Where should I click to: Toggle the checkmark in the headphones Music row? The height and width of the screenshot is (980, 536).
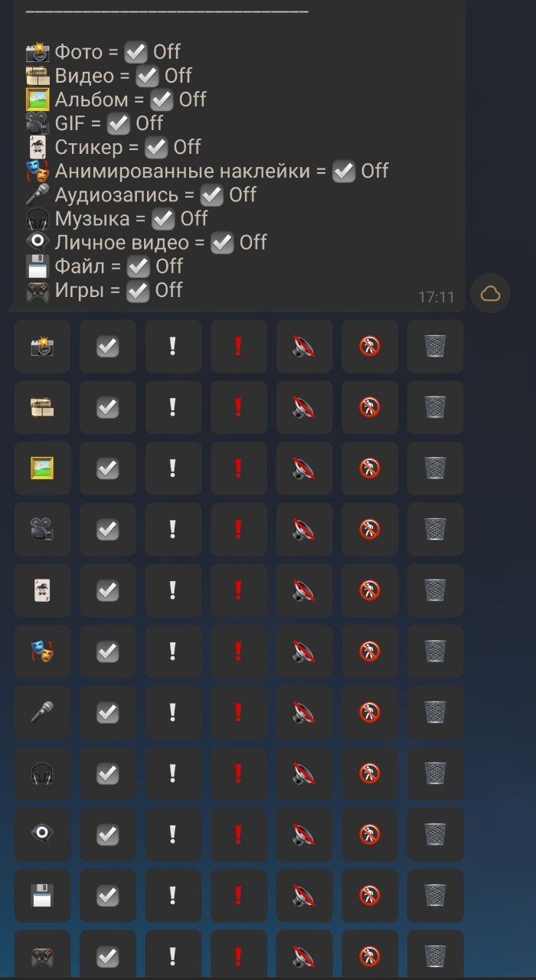coord(108,773)
